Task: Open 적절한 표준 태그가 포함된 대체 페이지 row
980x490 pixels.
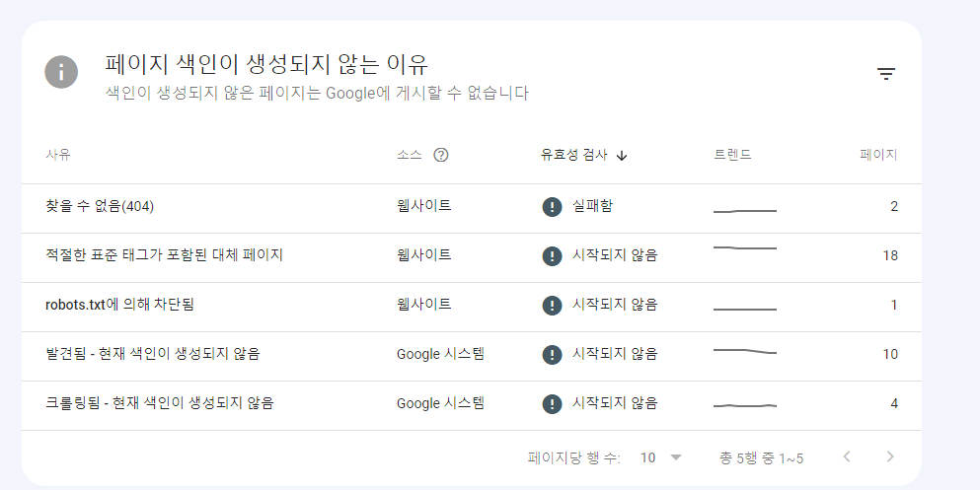Action: click(x=472, y=257)
